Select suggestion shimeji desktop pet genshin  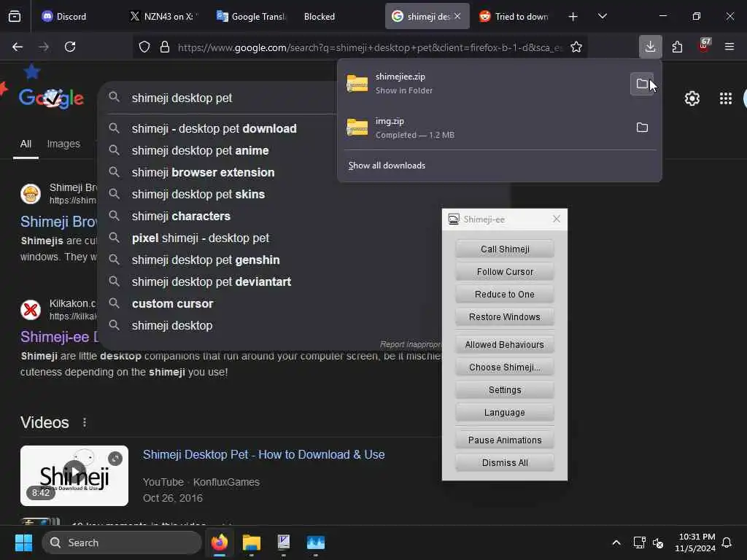pos(205,260)
